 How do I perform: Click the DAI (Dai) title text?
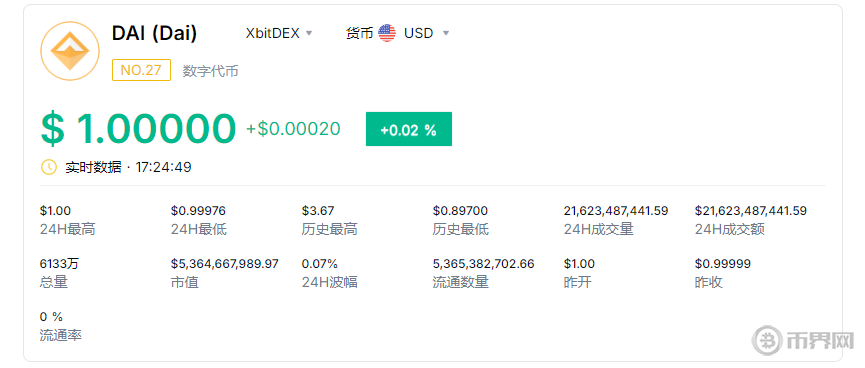154,33
